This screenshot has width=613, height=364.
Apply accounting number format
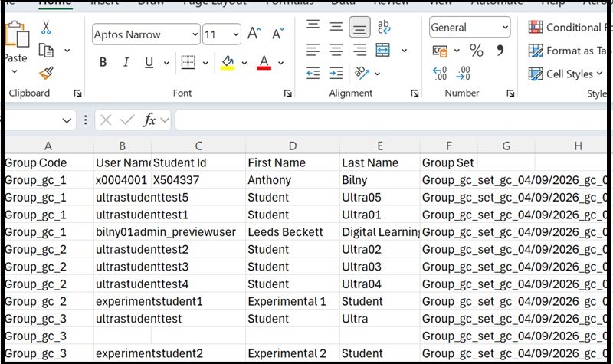(x=440, y=51)
